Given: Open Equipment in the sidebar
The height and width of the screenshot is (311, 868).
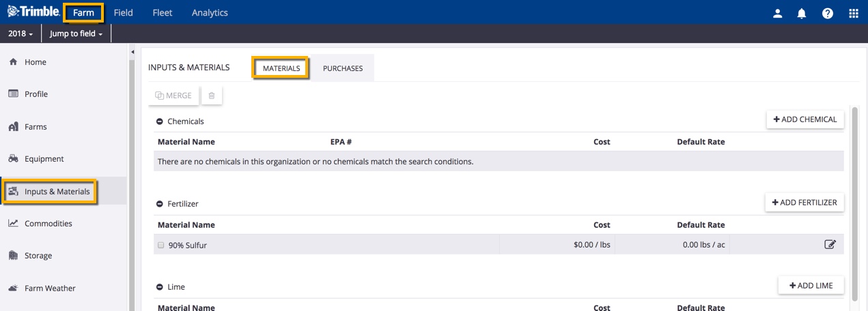Looking at the screenshot, I should point(44,159).
